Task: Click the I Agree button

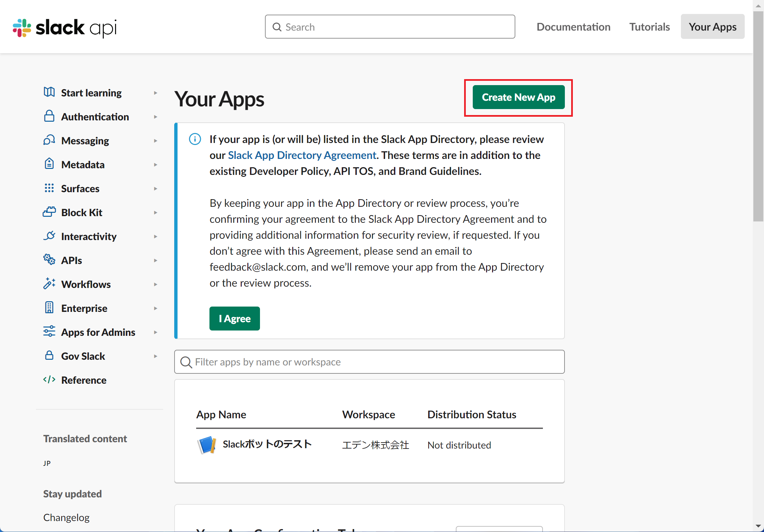Action: click(x=235, y=319)
